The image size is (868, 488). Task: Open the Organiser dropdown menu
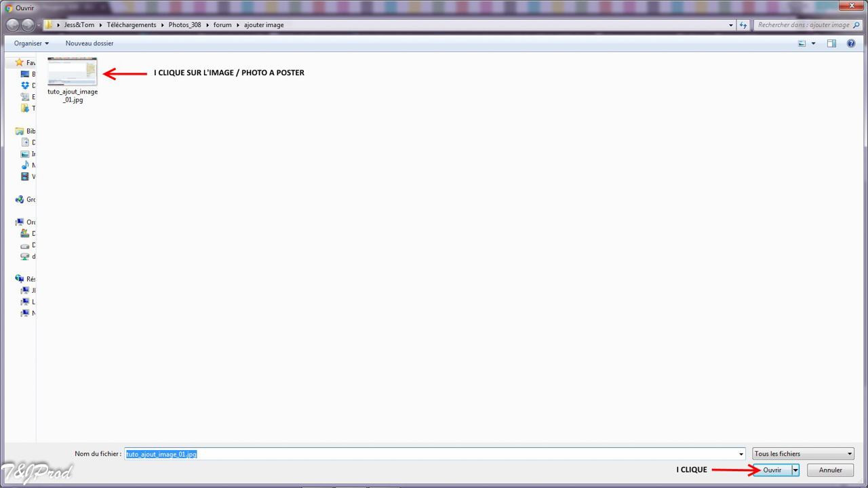(x=31, y=43)
